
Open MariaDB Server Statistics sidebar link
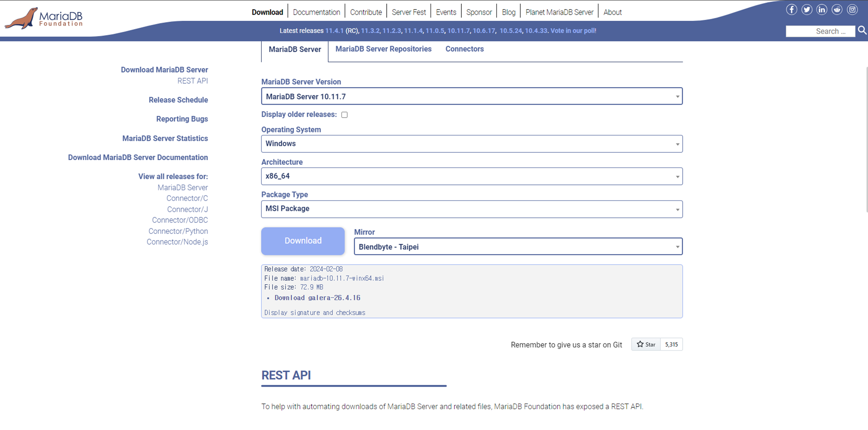(165, 138)
